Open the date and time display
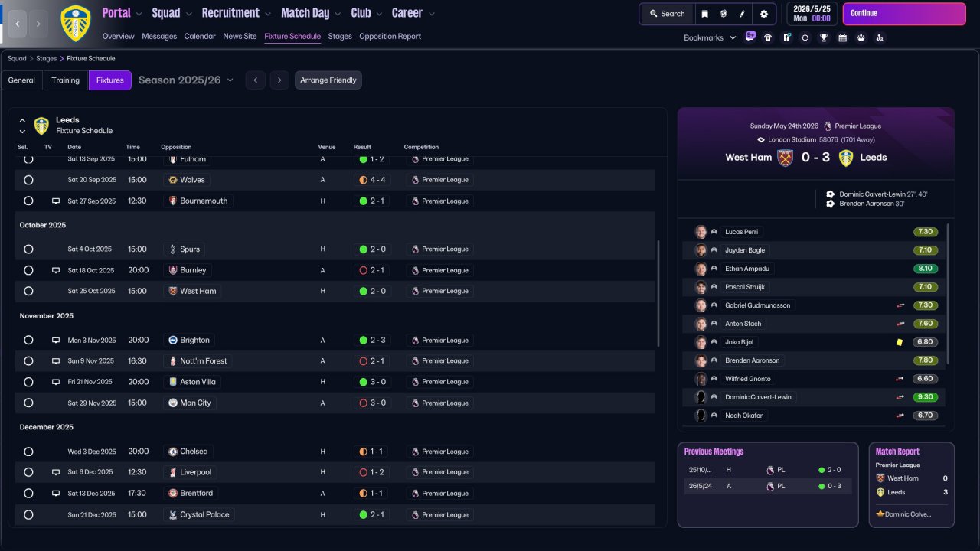Screen dimensions: 980x551 pyautogui.click(x=812, y=14)
